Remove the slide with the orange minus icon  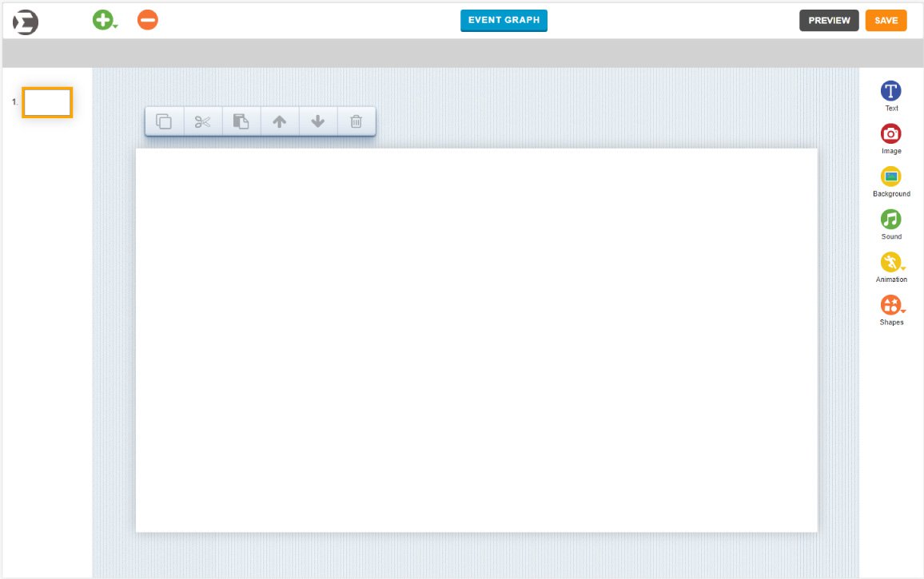click(x=148, y=20)
